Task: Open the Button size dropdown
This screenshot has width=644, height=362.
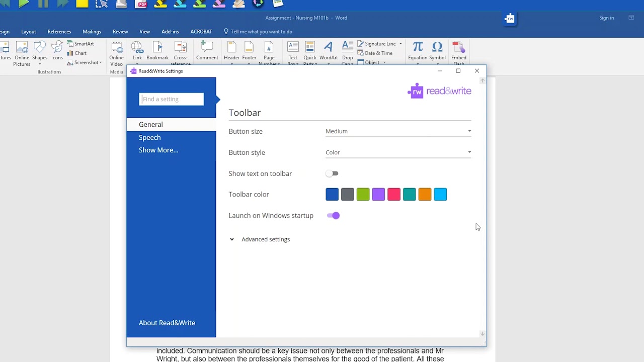Action: coord(398,131)
